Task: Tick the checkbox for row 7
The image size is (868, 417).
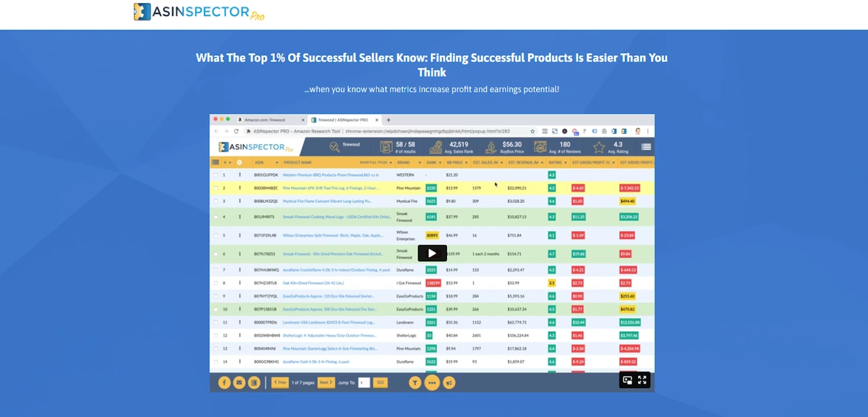Action: (215, 270)
